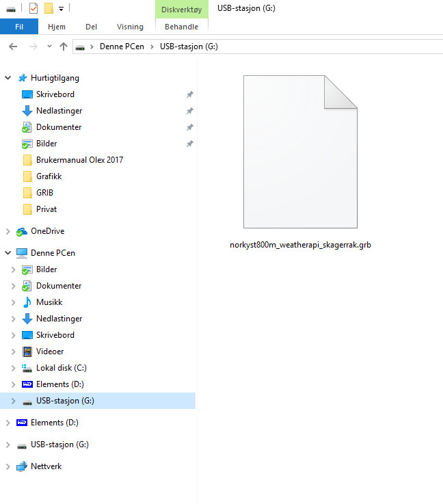Select the bottom-level 'USB-stasjon (G:)' tree item
The image size is (443, 504).
[59, 445]
